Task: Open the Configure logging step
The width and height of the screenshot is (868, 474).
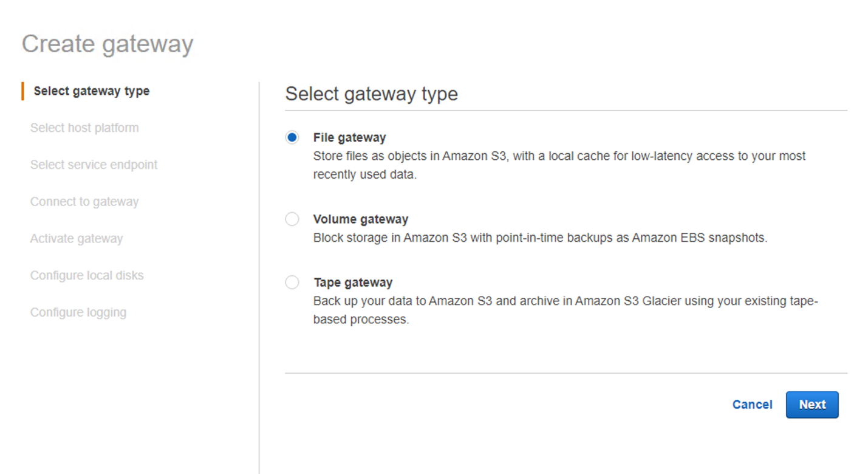Action: [78, 312]
